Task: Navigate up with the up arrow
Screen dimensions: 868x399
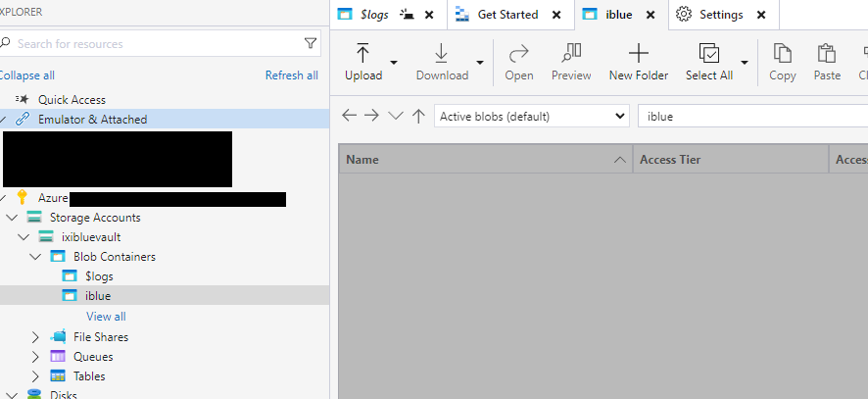Action: [418, 116]
